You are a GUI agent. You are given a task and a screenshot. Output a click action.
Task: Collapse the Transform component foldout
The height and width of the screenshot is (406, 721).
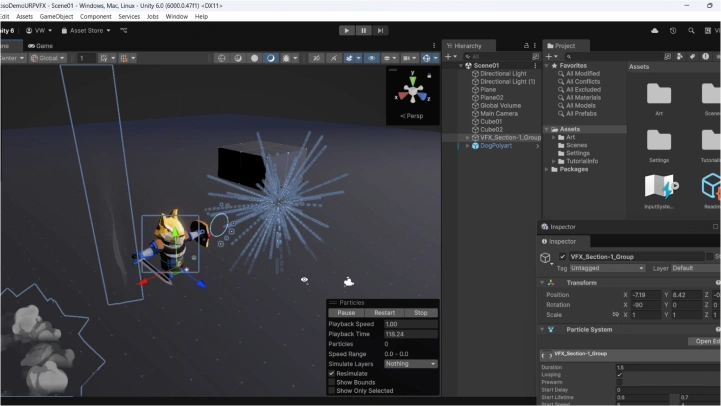pos(542,283)
